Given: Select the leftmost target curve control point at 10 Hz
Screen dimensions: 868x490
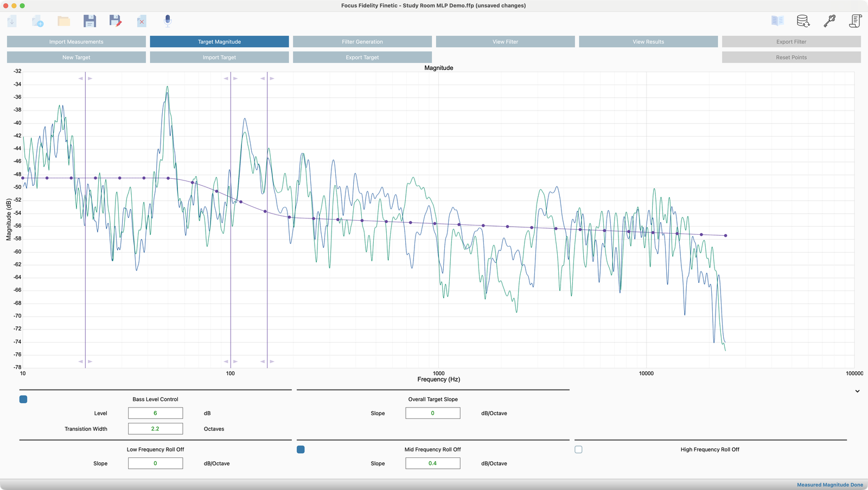Looking at the screenshot, I should (23, 178).
